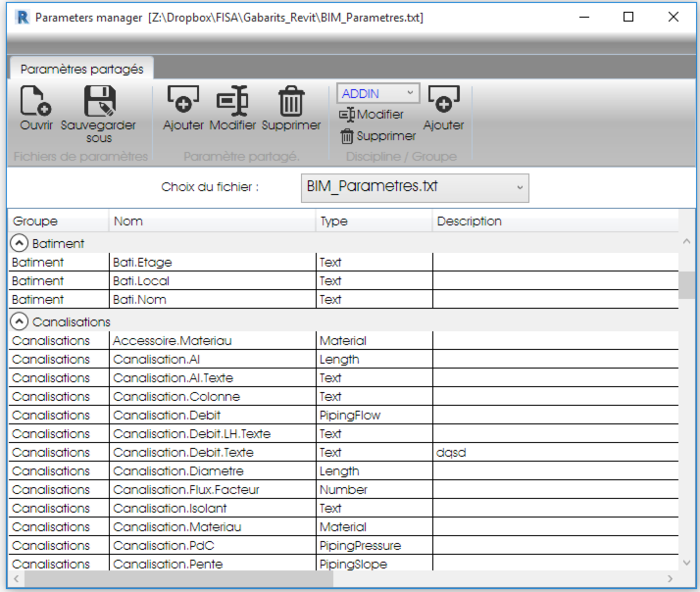
Task: Click the Modifier shared parameter icon
Action: [232, 101]
